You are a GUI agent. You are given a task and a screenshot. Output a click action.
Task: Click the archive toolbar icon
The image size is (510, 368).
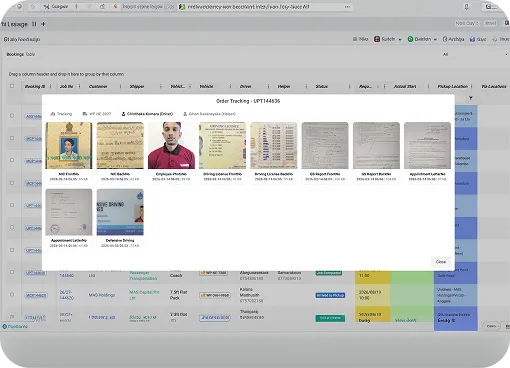(445, 39)
